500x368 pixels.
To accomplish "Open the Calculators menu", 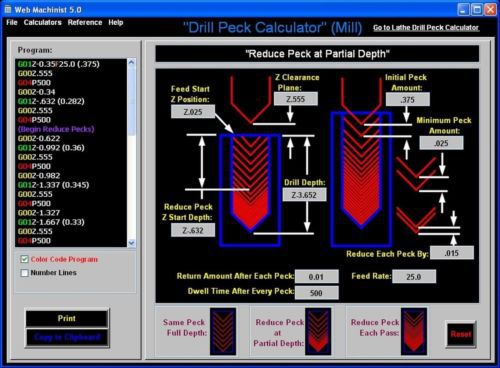I will [43, 22].
